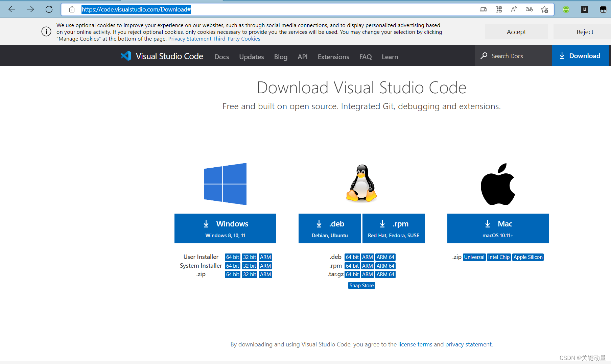Open the Docs menu item
The height and width of the screenshot is (364, 611).
(x=222, y=57)
